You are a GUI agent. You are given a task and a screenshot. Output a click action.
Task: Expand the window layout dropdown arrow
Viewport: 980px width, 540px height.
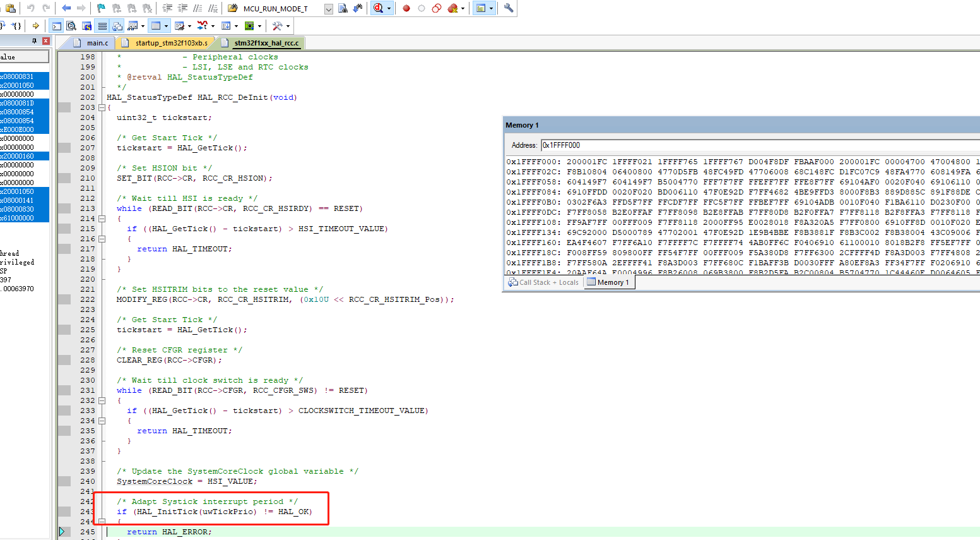(x=492, y=8)
